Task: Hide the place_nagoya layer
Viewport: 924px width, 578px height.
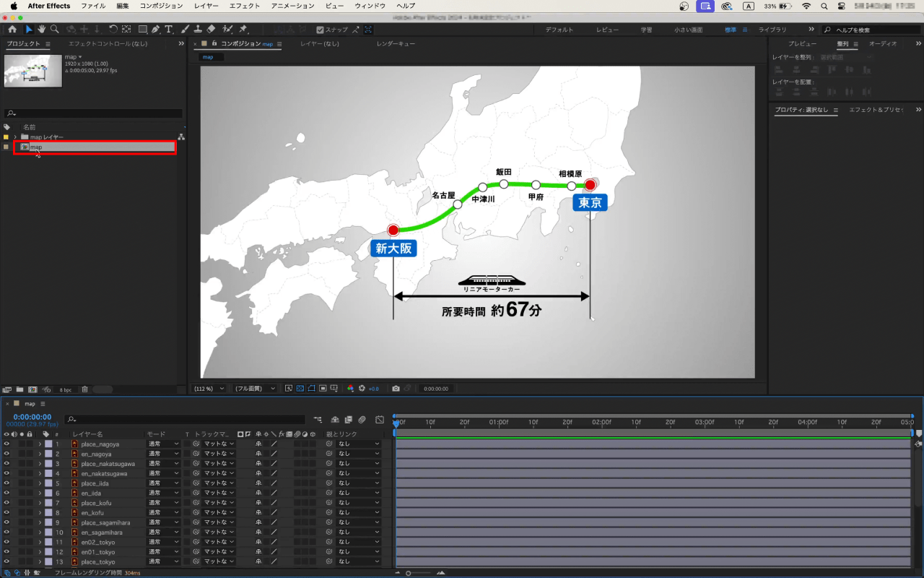Action: click(6, 444)
